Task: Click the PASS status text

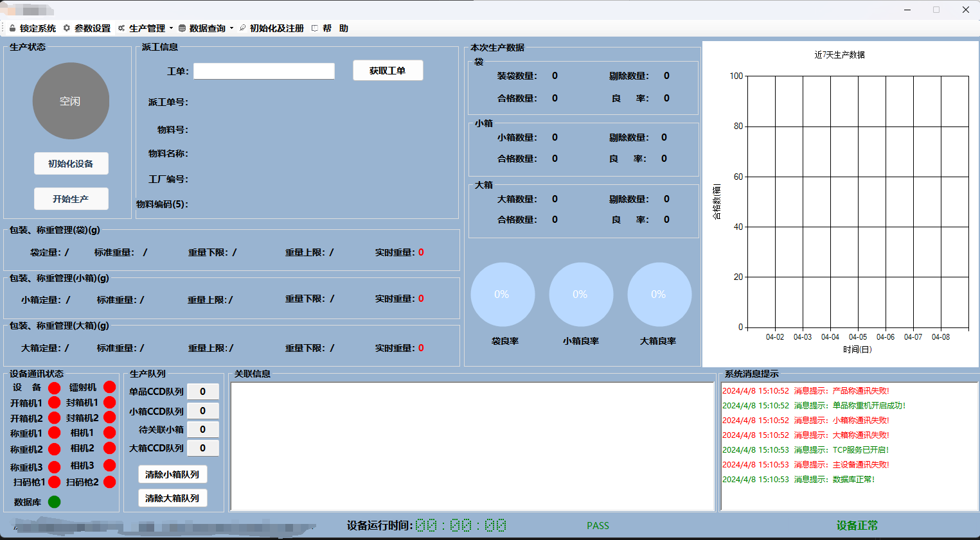Action: (x=598, y=526)
